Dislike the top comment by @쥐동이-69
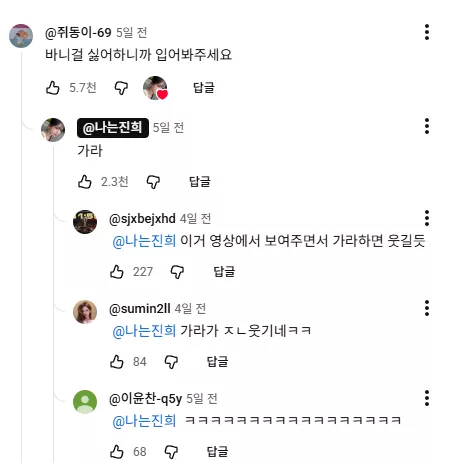 pos(121,88)
